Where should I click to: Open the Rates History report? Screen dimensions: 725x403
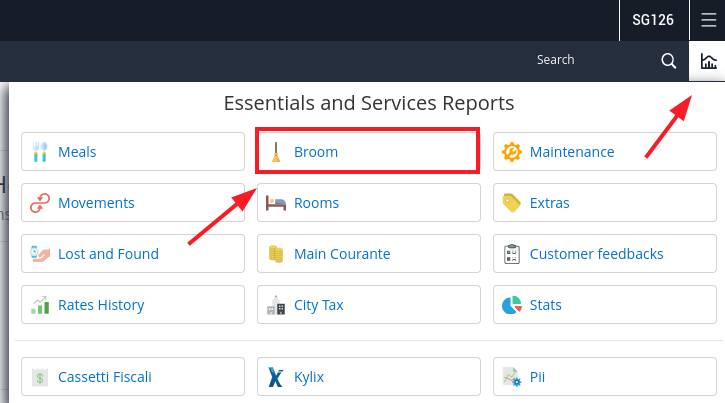click(x=133, y=305)
